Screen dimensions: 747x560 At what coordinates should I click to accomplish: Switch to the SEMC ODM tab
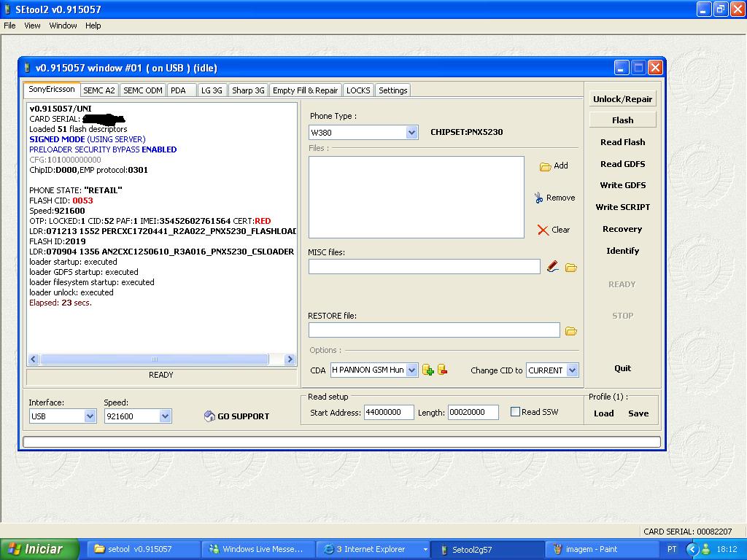pos(143,90)
